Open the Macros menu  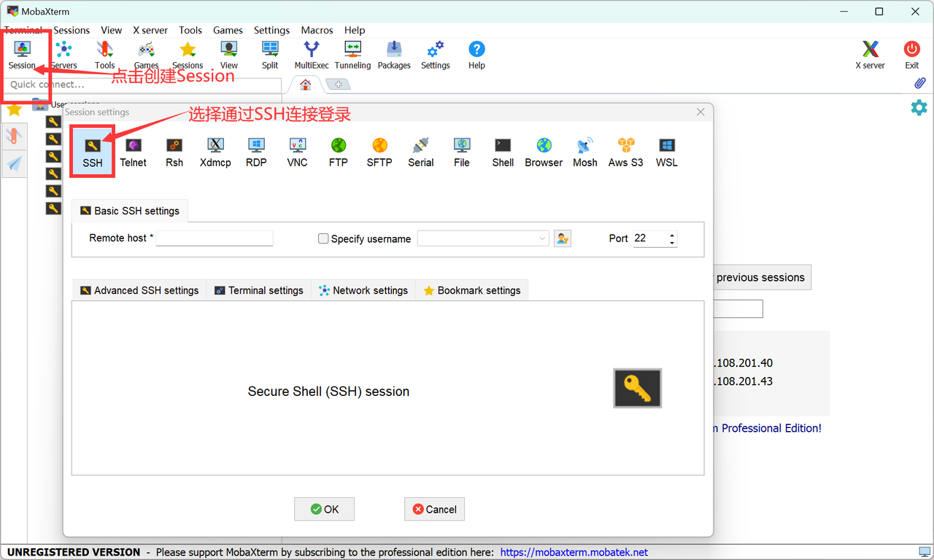(317, 30)
